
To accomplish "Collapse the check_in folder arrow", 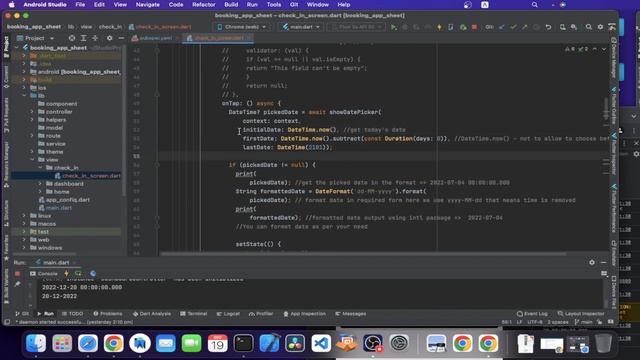I will pos(40,168).
